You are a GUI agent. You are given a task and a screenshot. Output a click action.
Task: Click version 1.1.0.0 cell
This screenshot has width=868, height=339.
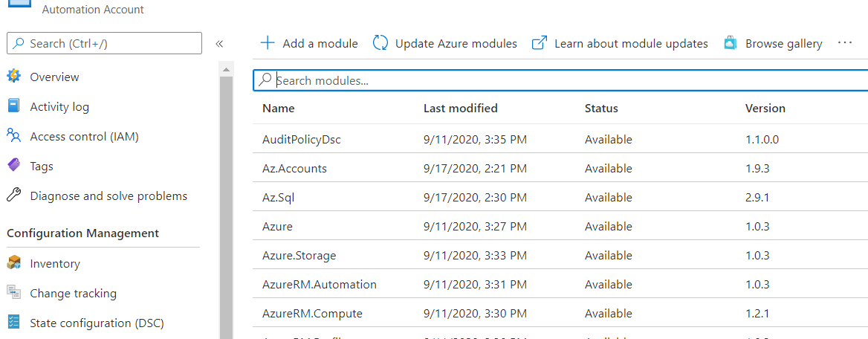click(x=762, y=140)
